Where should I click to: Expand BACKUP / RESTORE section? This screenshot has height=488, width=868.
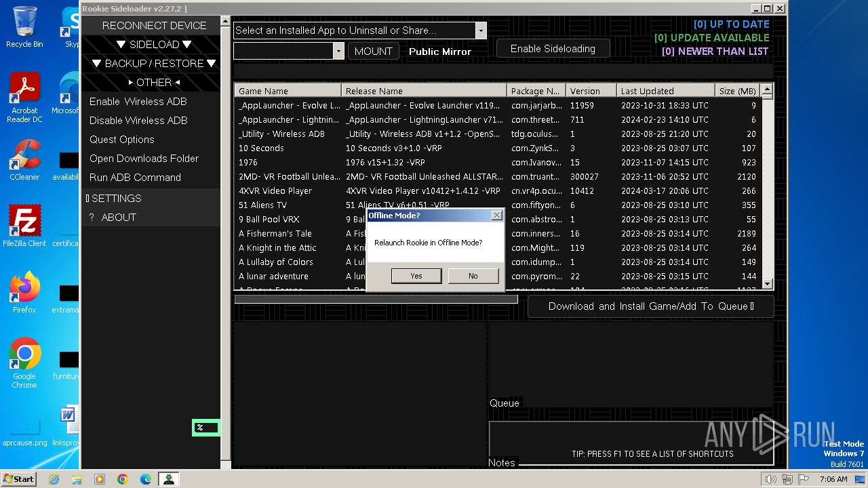point(154,63)
